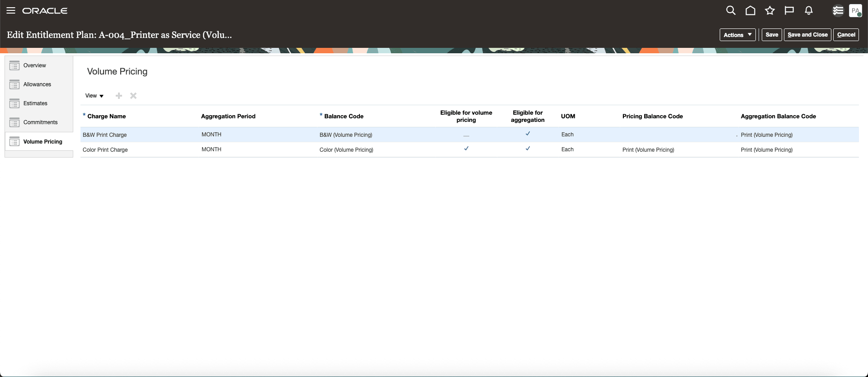The height and width of the screenshot is (377, 868).
Task: Switch to the Estimates tab
Action: [35, 103]
